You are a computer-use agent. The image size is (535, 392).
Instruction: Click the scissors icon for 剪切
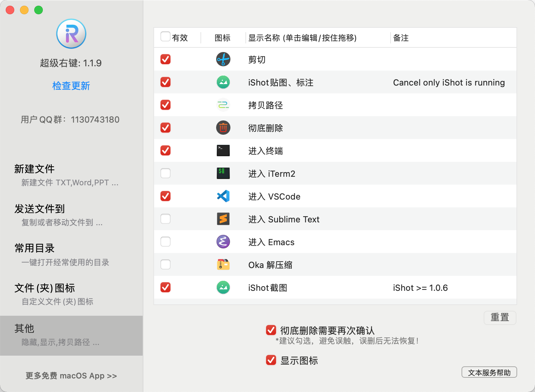tap(223, 59)
